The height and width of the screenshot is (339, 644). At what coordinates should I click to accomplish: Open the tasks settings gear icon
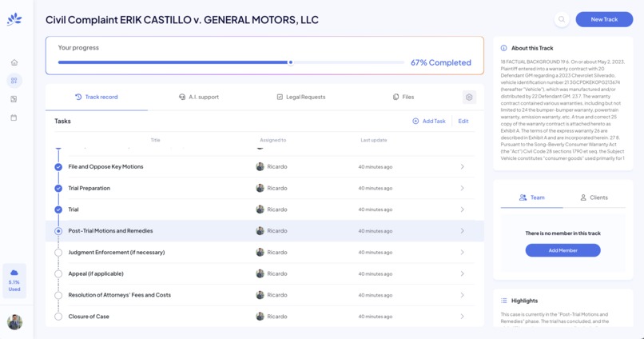coord(469,97)
